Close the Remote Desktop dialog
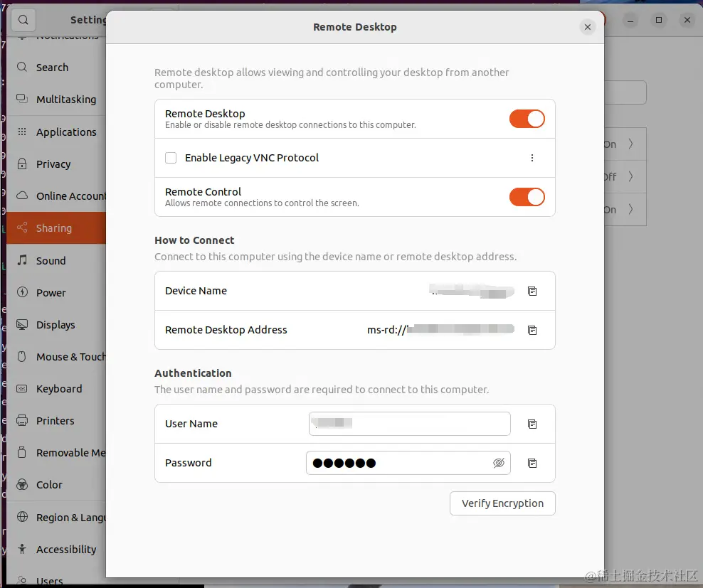 click(x=587, y=27)
